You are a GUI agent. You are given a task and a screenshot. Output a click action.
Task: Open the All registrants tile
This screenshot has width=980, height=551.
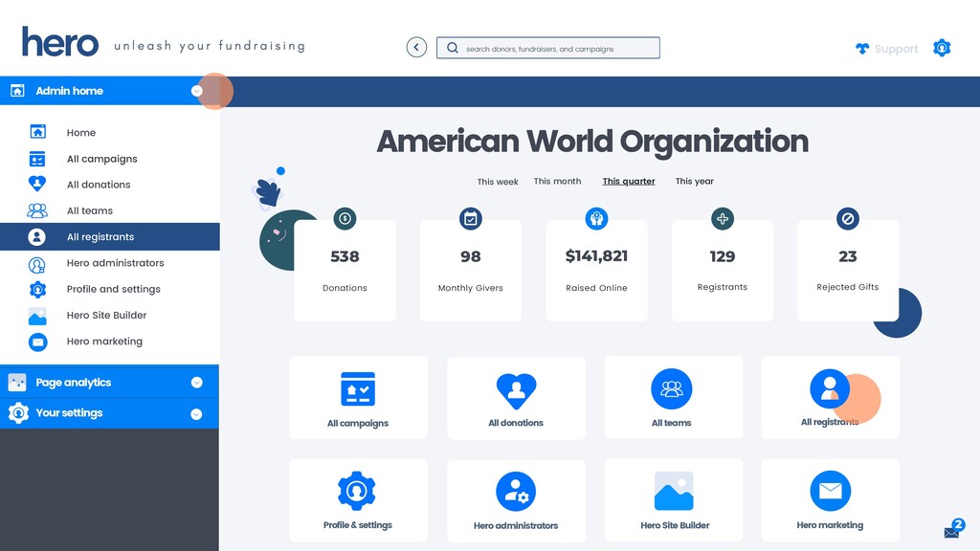point(831,397)
